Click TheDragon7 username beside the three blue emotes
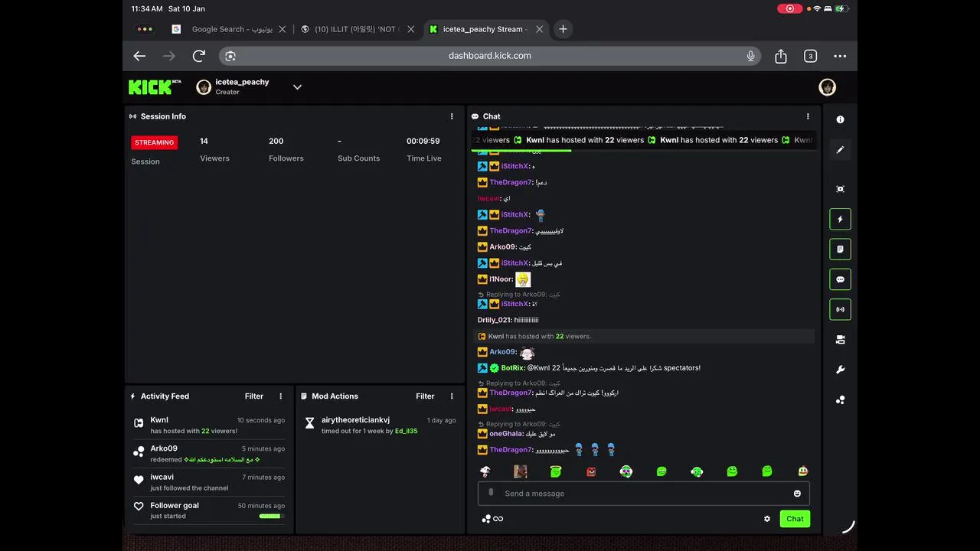The width and height of the screenshot is (980, 551). (x=511, y=450)
